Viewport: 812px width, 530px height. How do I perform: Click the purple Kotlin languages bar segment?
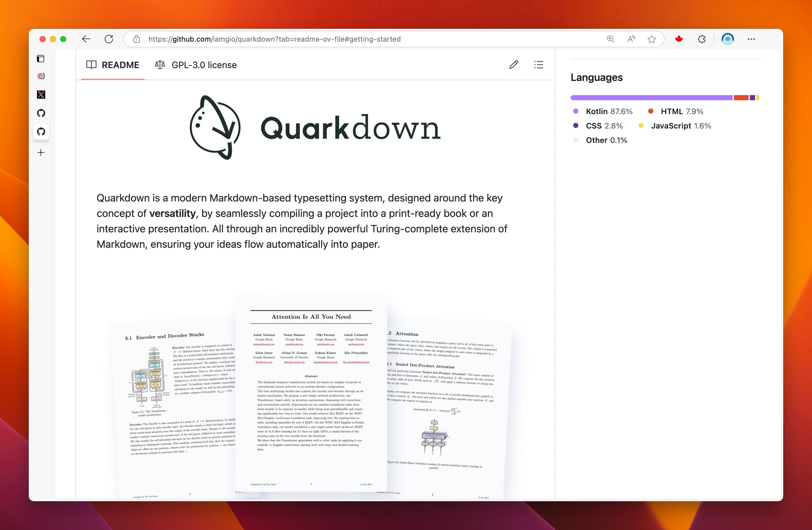[x=651, y=98]
